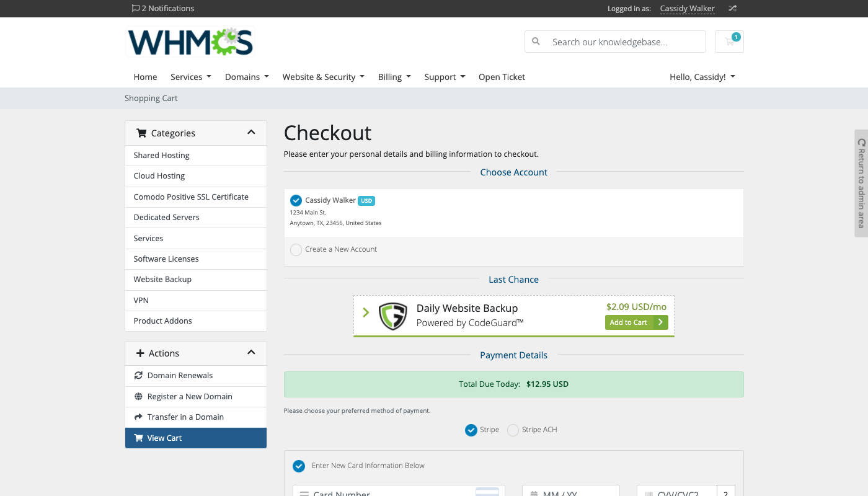Add Daily Website Backup to cart
This screenshot has height=496, width=868.
(635, 322)
